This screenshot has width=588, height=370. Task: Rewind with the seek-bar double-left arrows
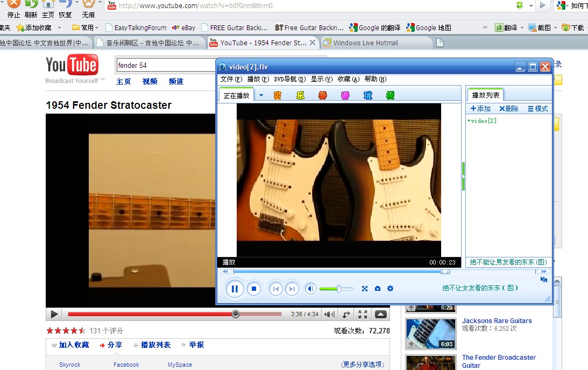tap(225, 271)
